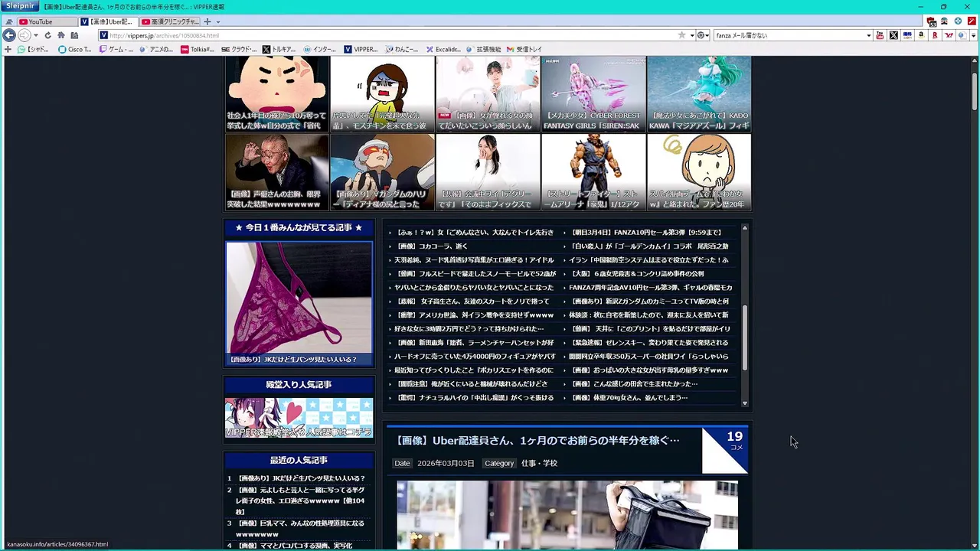Open 【大阪】6歳女児殺害&コンクリ詰め事件 link
980x551 pixels.
(638, 273)
